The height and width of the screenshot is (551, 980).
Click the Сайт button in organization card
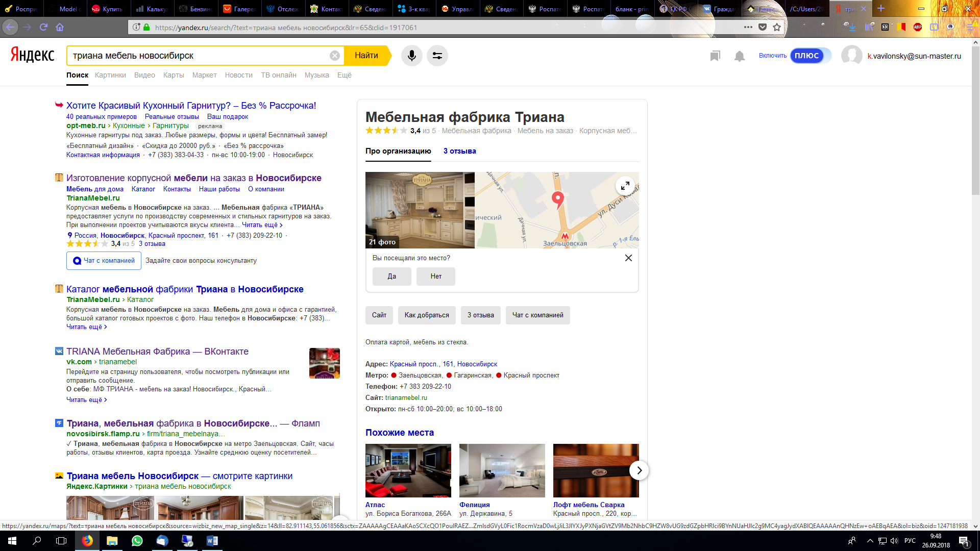click(379, 315)
